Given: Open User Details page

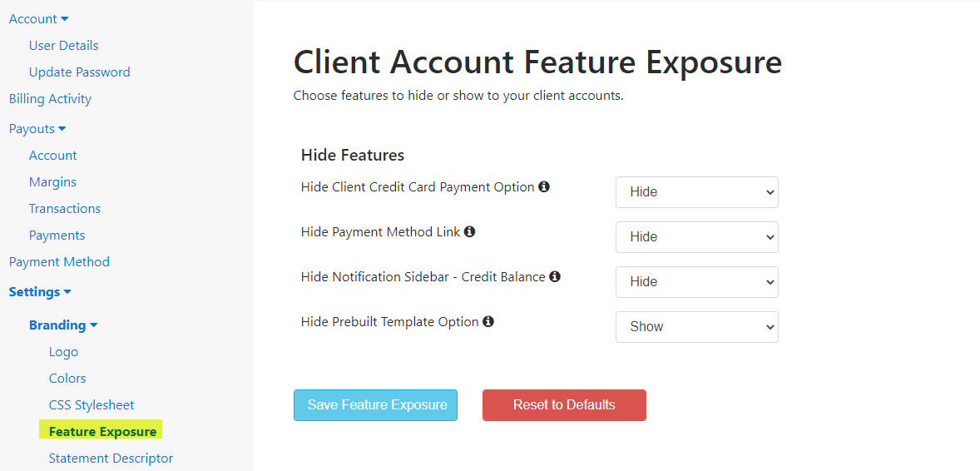Looking at the screenshot, I should [63, 46].
